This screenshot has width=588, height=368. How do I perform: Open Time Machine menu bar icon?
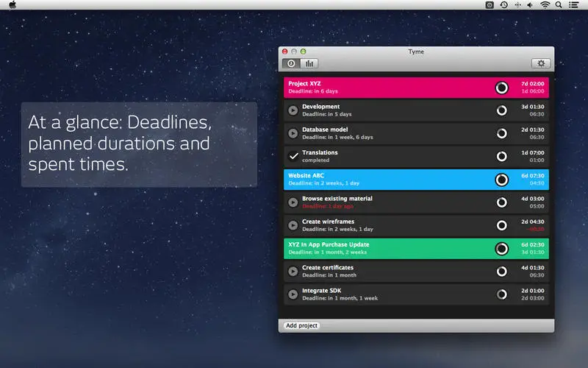(504, 5)
